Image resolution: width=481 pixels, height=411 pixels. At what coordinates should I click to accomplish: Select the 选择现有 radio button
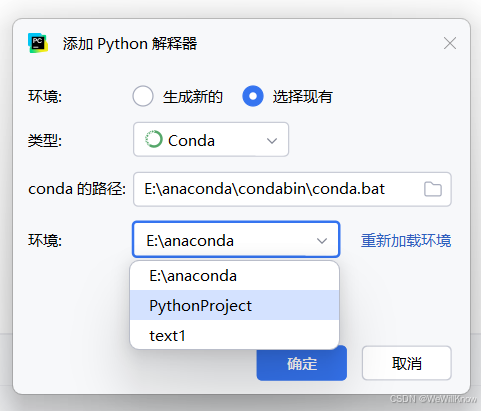[x=253, y=96]
